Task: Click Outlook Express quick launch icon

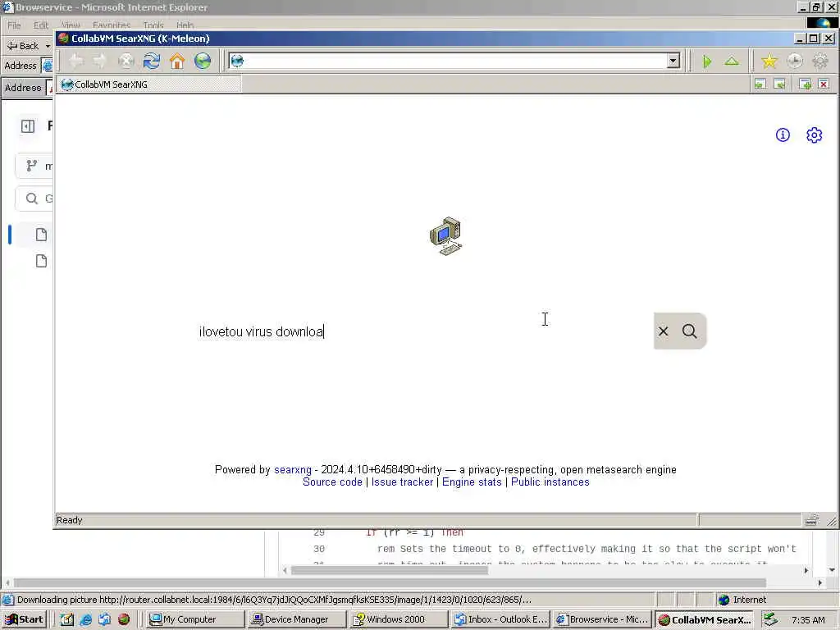Action: pos(104,619)
